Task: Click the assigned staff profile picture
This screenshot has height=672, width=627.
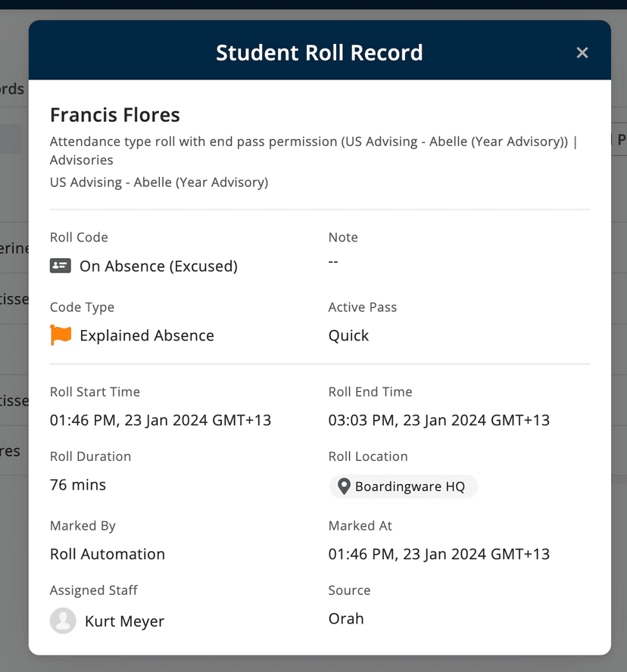Action: point(62,621)
